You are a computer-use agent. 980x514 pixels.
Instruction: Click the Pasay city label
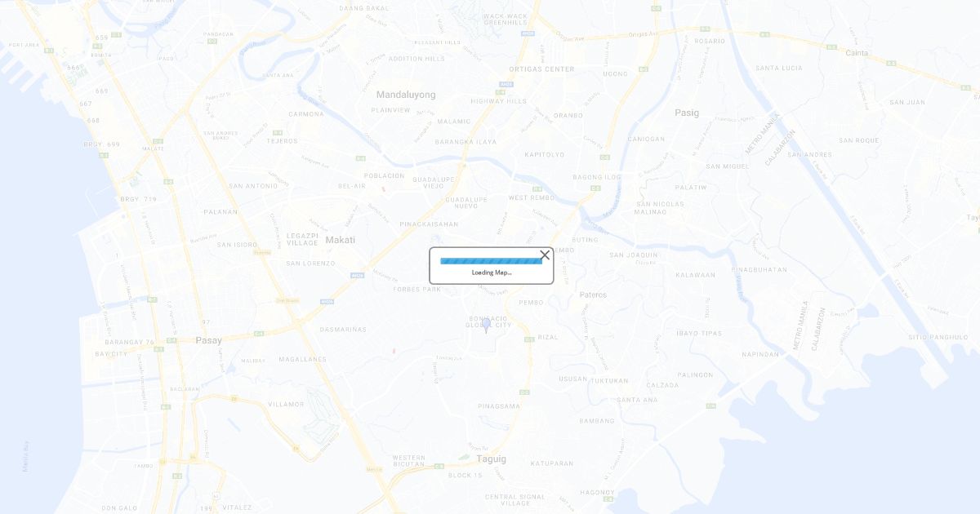pyautogui.click(x=208, y=340)
